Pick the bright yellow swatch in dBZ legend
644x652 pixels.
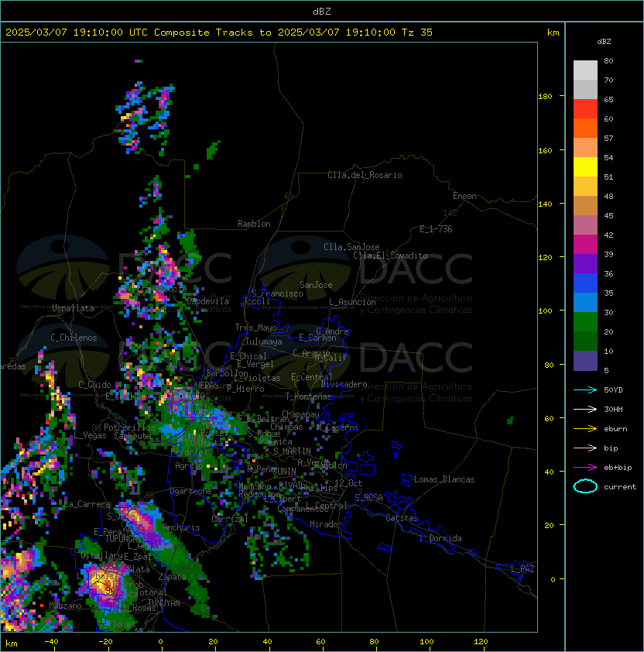click(x=585, y=167)
